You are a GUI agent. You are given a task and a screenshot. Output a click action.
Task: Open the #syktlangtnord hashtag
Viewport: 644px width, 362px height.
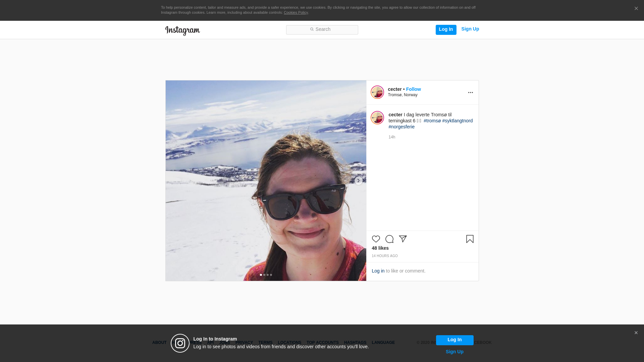457,121
